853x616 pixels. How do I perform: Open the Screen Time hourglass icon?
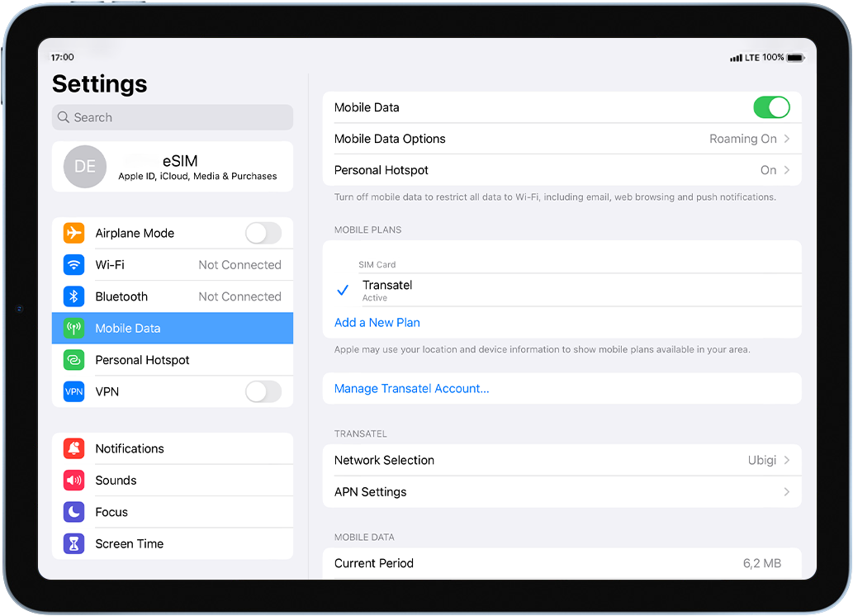pyautogui.click(x=73, y=543)
